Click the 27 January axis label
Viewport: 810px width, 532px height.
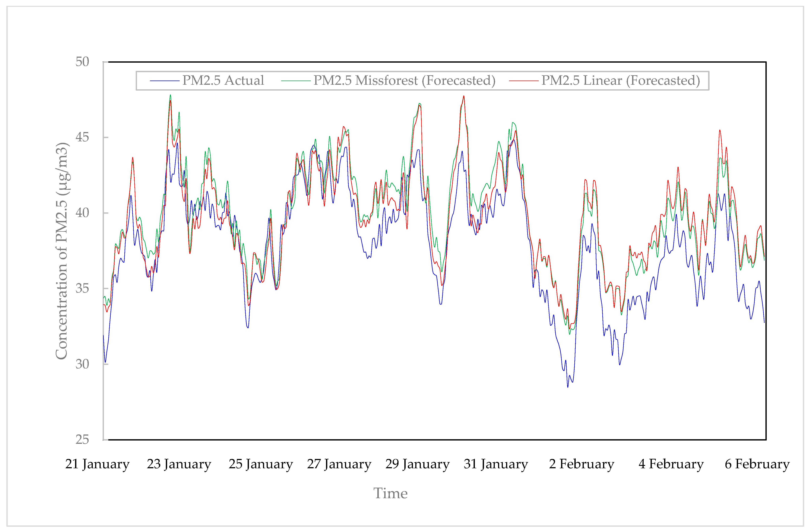pos(339,464)
